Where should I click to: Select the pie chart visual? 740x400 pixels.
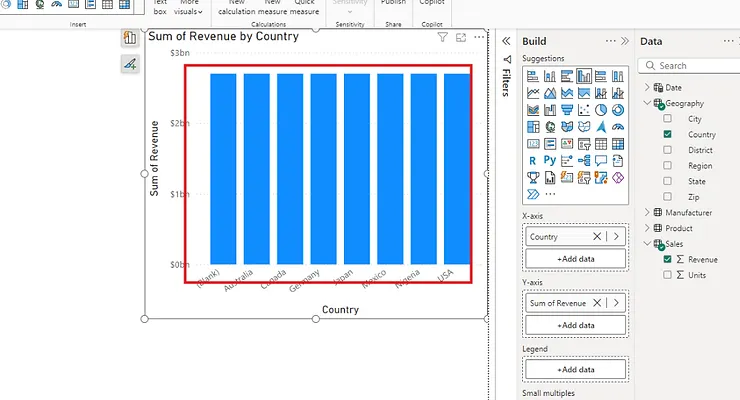601,110
